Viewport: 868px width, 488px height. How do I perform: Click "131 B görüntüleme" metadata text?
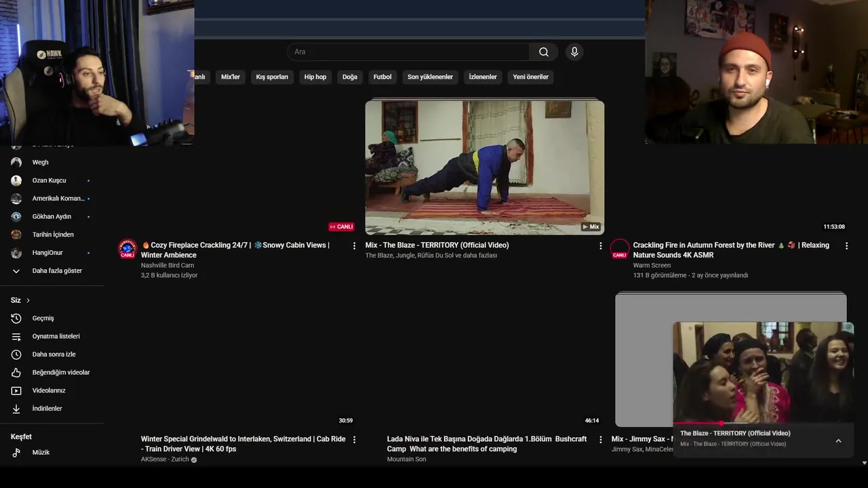[660, 276]
